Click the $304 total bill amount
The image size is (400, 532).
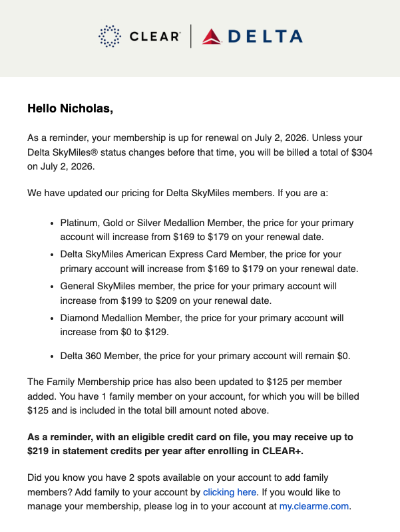(x=362, y=152)
